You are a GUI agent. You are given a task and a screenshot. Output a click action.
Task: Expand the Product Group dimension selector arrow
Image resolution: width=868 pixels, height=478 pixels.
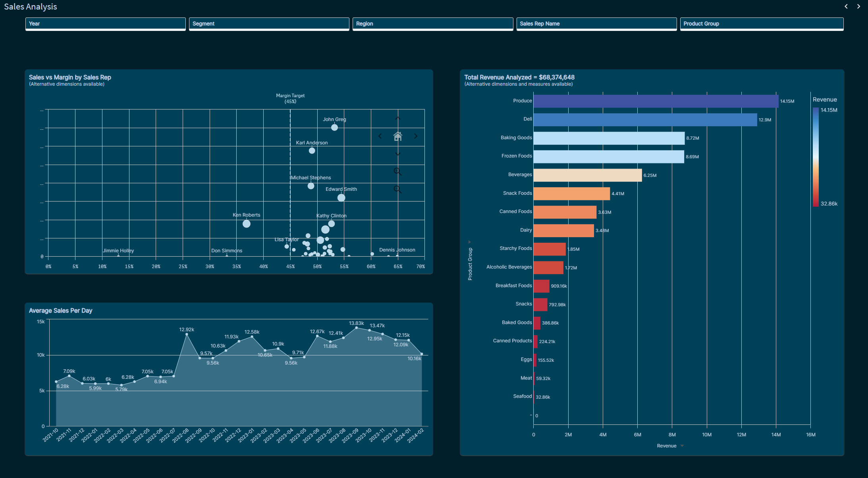click(x=470, y=241)
